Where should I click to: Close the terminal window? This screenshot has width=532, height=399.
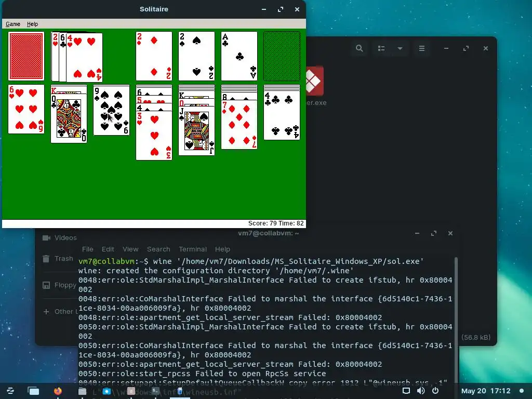pyautogui.click(x=450, y=233)
